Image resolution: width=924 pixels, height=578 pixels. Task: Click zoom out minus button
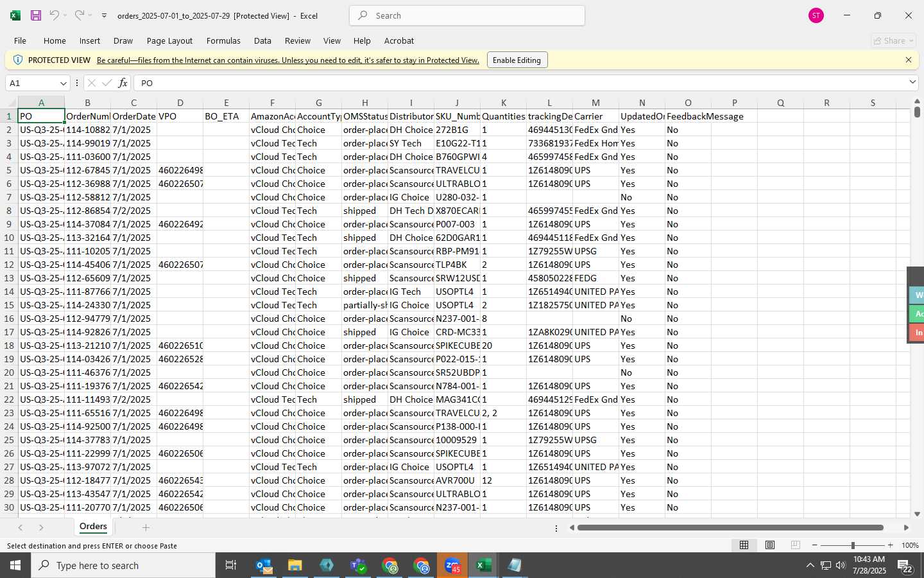[815, 545]
